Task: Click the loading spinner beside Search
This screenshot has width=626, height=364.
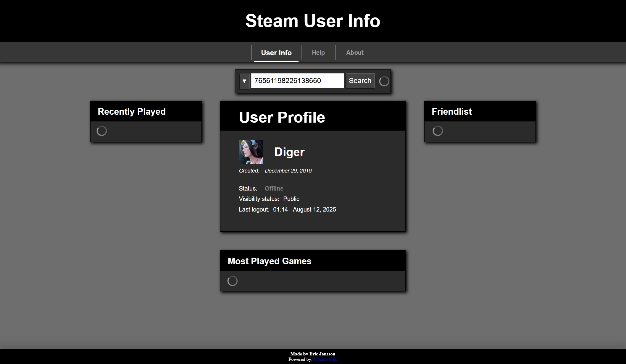Action: pyautogui.click(x=384, y=81)
